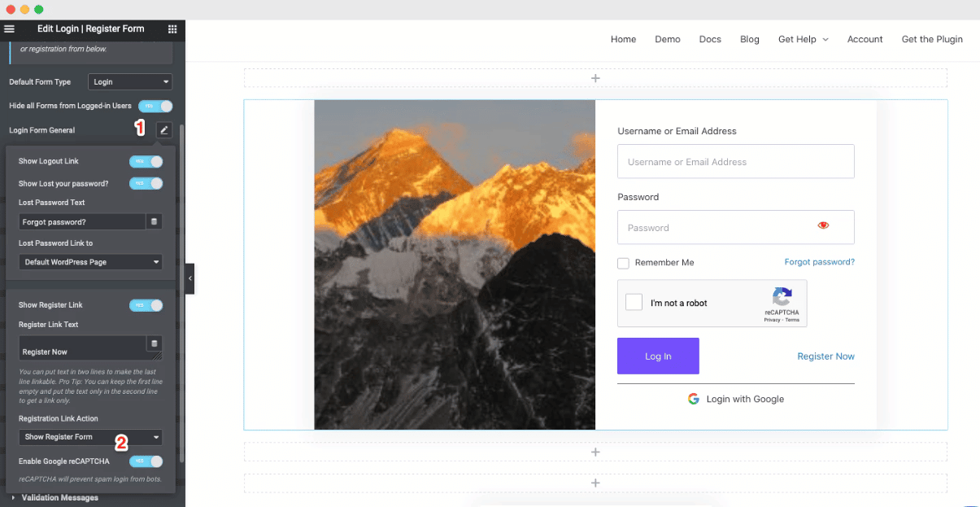The width and height of the screenshot is (980, 507).
Task: Open Get the Plugin nav item
Action: point(932,39)
